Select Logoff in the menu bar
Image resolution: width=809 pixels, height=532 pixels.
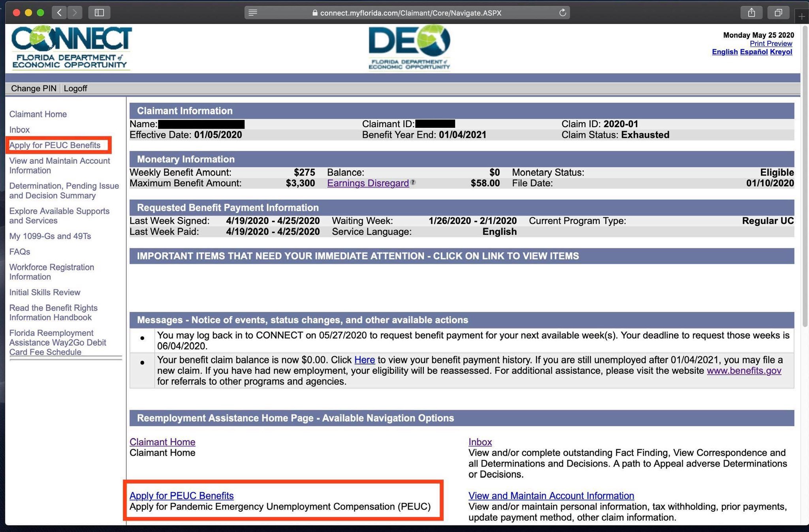click(x=75, y=88)
